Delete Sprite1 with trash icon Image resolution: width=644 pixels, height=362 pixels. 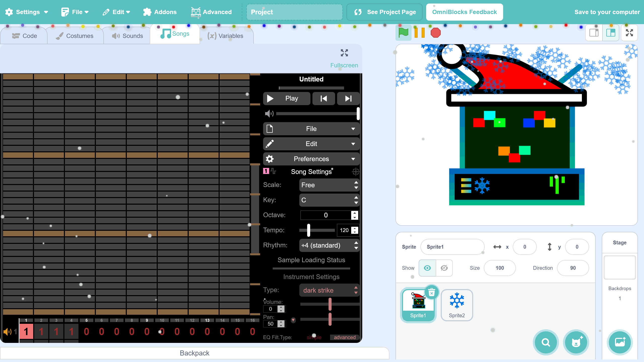click(432, 293)
